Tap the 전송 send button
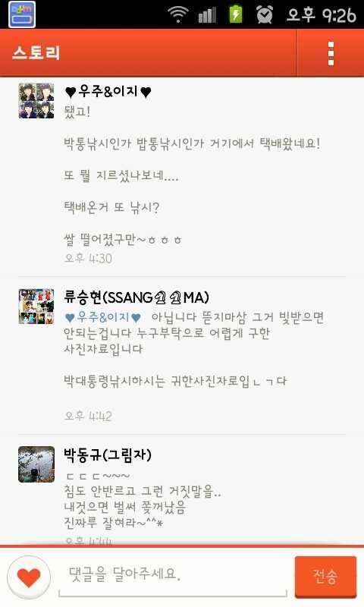 (325, 577)
